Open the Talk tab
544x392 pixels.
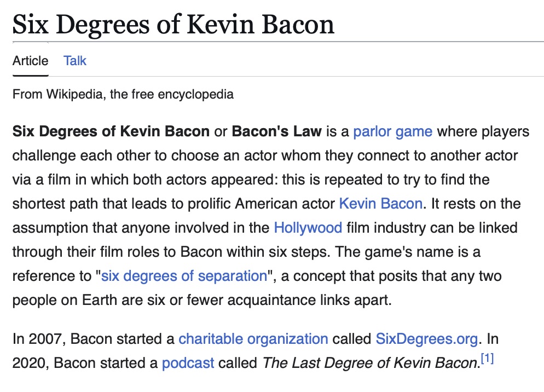pos(75,61)
